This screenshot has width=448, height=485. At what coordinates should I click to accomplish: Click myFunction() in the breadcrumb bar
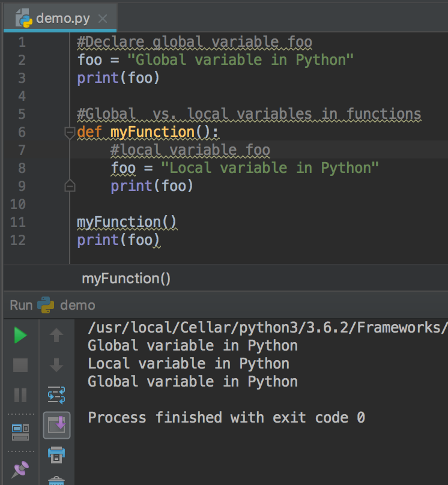tap(126, 279)
